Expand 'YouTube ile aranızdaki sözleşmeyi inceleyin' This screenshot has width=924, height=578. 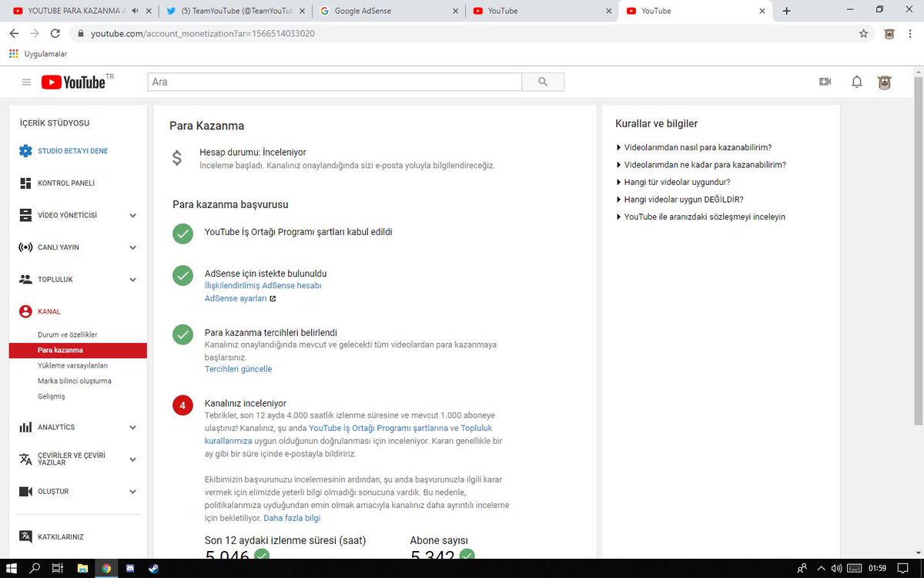click(700, 217)
